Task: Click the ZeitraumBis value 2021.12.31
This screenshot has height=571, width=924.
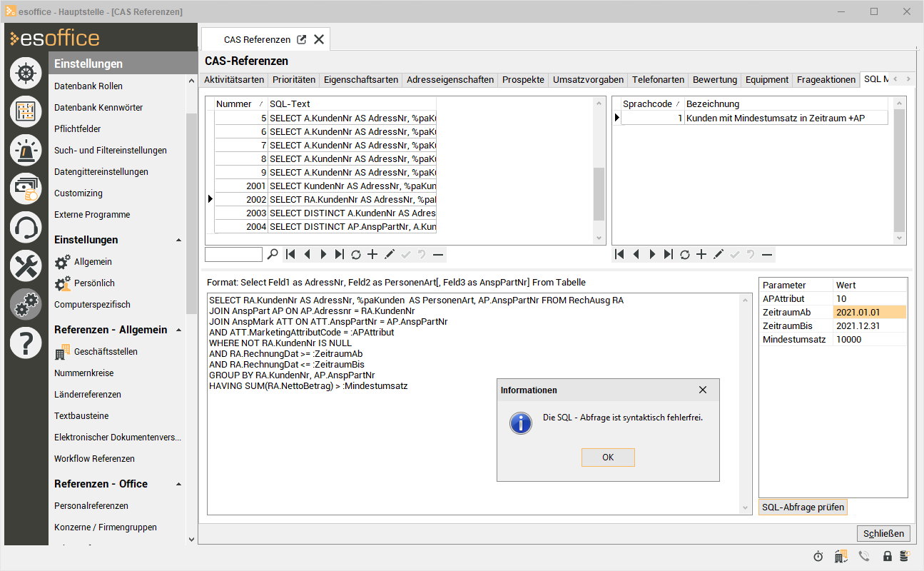Action: (869, 325)
